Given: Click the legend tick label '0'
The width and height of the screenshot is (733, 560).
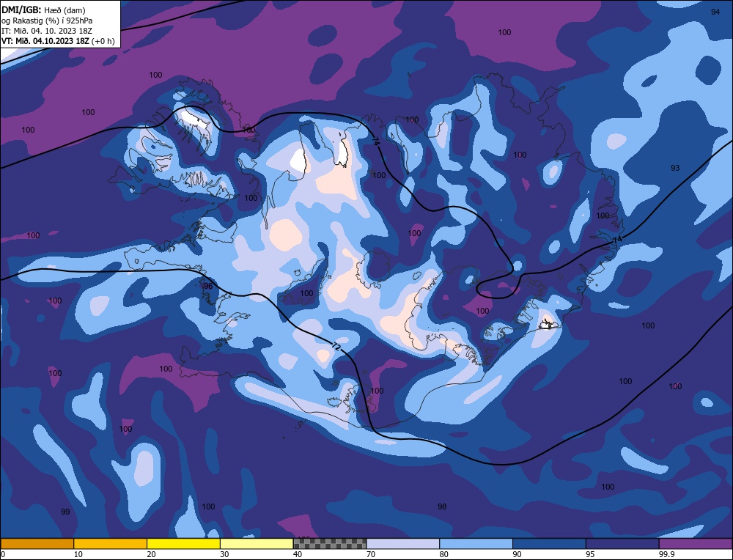Looking at the screenshot, I should [x=3, y=554].
